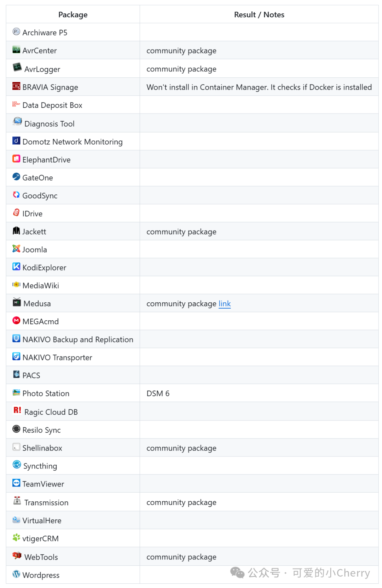Click the Result / Notes column header

pyautogui.click(x=259, y=14)
